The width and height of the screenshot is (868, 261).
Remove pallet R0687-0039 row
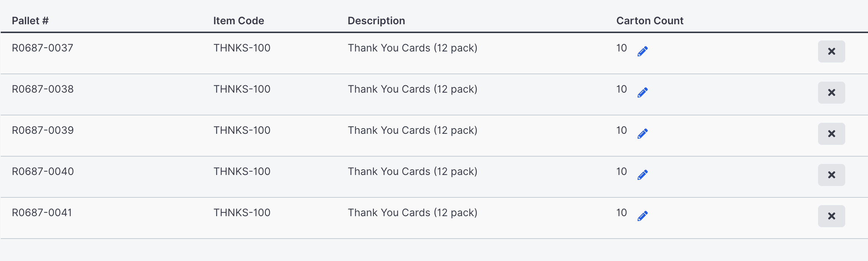click(831, 134)
